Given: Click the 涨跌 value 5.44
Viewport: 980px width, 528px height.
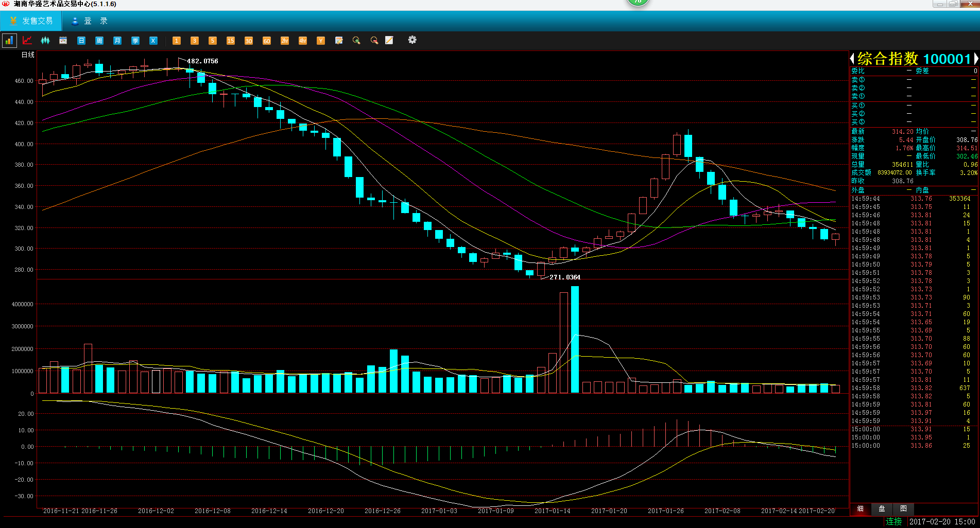Looking at the screenshot, I should coord(906,140).
